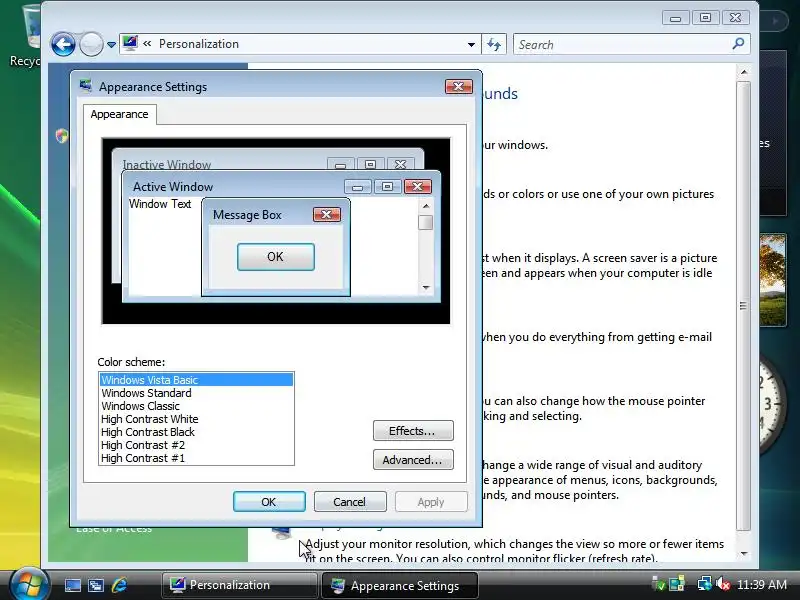This screenshot has width=800, height=600.
Task: Click the 11:39 AM system clock
Action: (762, 584)
